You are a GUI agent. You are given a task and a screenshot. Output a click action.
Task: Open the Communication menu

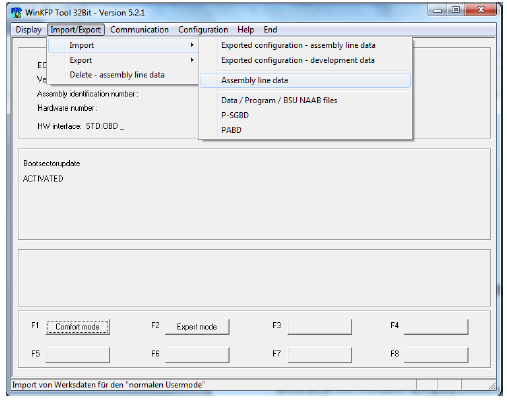coord(139,30)
